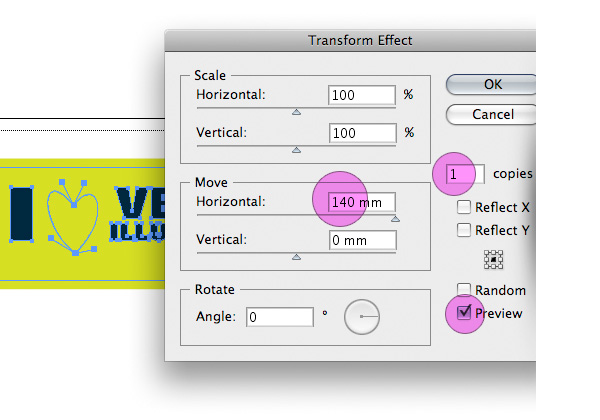The height and width of the screenshot is (420, 600).
Task: Enable the Reflect Y checkbox
Action: click(x=464, y=230)
